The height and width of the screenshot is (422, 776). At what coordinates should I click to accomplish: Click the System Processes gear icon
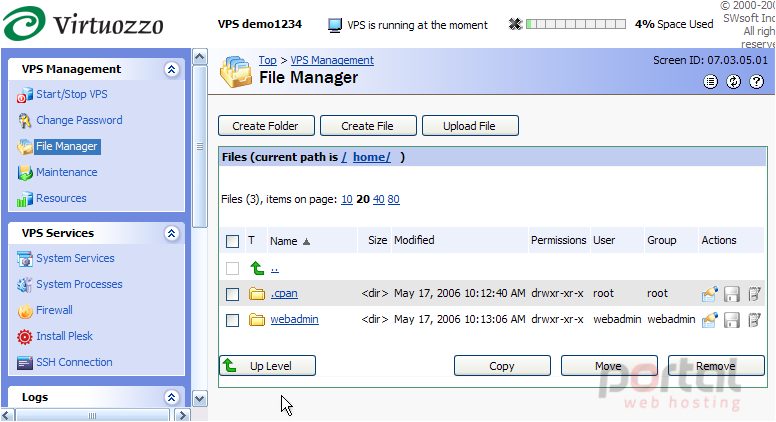click(25, 284)
